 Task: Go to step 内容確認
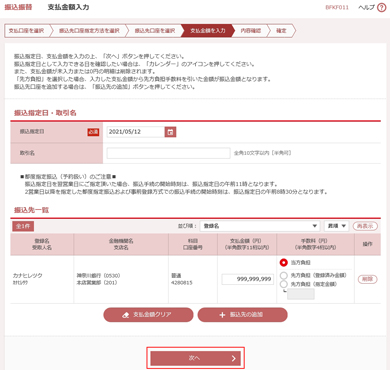[x=251, y=31]
